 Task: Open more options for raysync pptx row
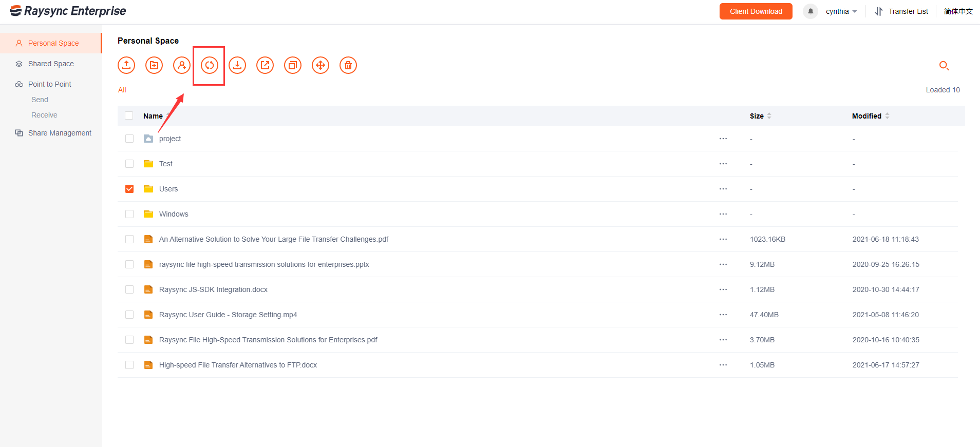723,264
